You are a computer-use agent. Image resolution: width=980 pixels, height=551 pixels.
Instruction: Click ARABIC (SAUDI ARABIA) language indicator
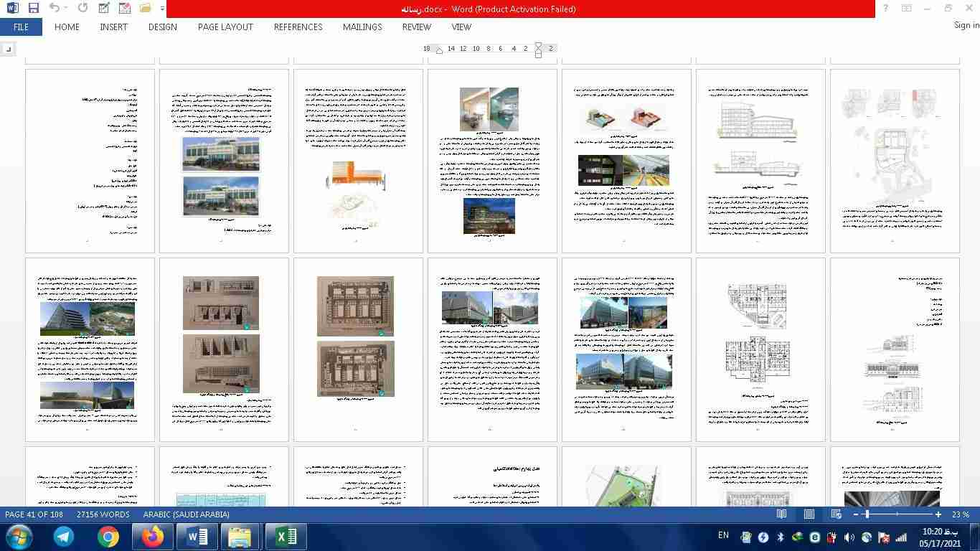186,514
